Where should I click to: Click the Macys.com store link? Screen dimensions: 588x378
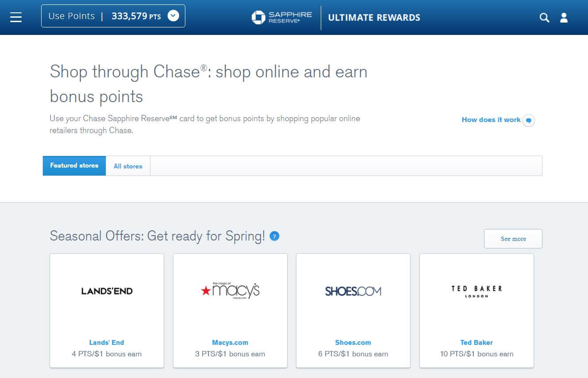point(230,343)
